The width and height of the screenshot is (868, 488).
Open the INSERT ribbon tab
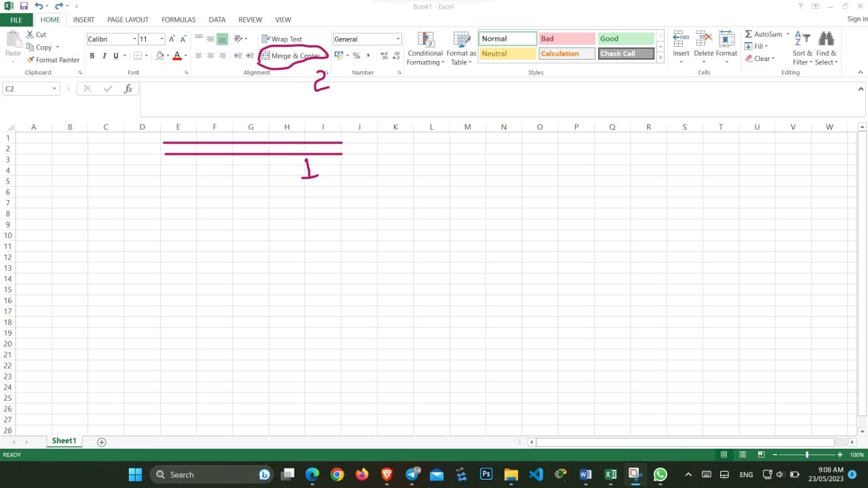click(83, 20)
